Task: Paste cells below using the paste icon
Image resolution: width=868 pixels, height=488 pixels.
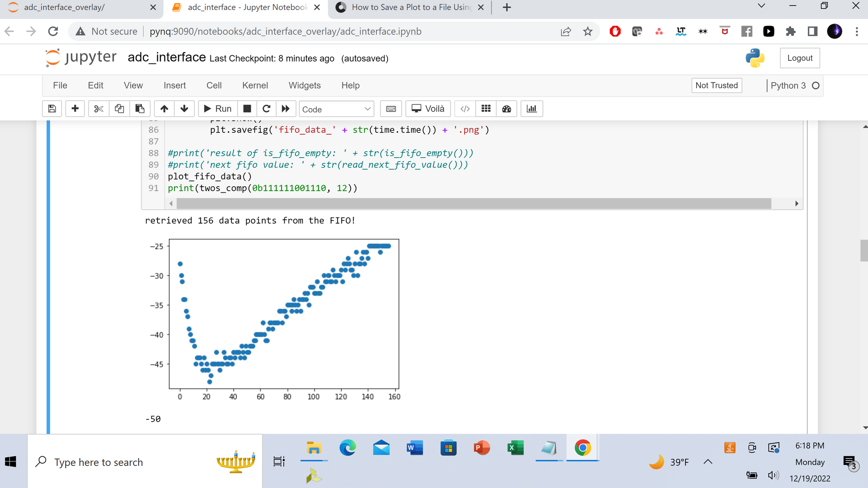Action: [x=140, y=109]
